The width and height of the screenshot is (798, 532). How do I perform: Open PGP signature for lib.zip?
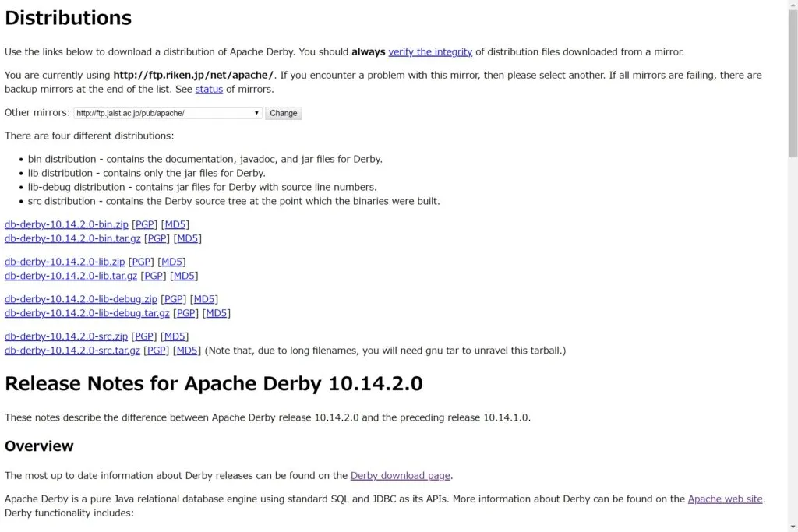tap(141, 262)
